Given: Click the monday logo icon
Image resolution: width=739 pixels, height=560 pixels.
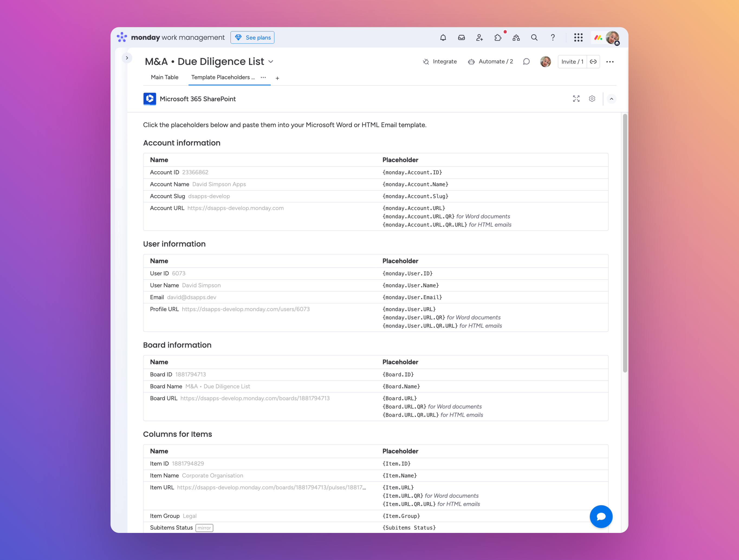Looking at the screenshot, I should pos(122,37).
